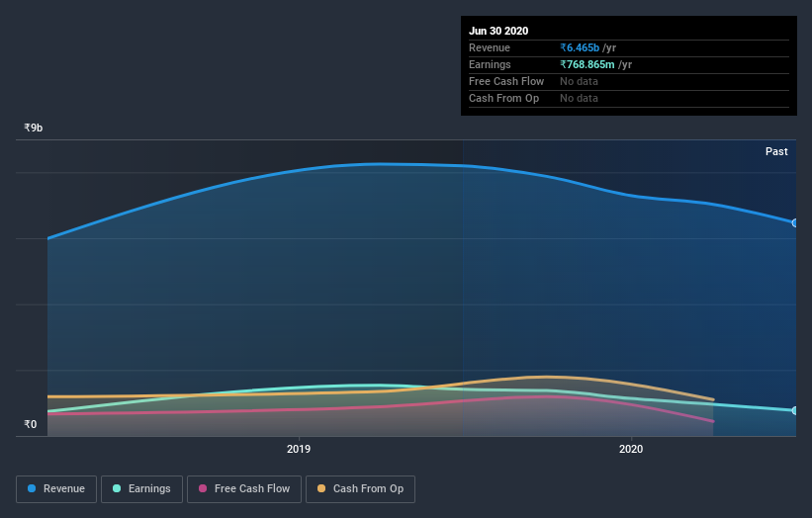Toggle the Earnings legend button
The image size is (812, 518).
tap(141, 489)
